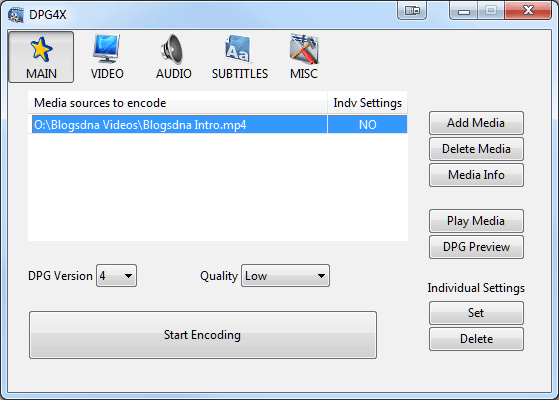Screen dimensions: 559x400
Task: Click the Play Media button
Action: pos(476,221)
